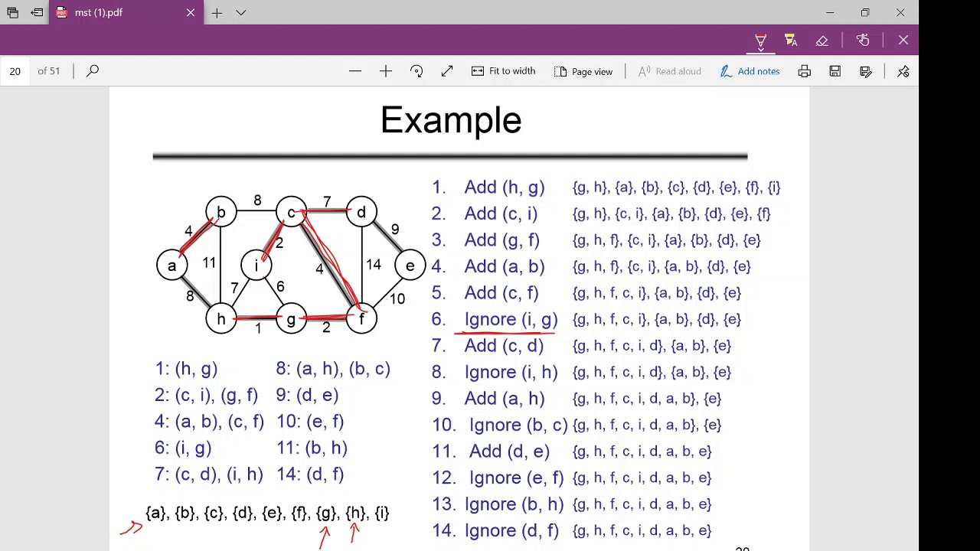Save the PDF file
Viewport: 980px width, 551px height.
point(835,71)
